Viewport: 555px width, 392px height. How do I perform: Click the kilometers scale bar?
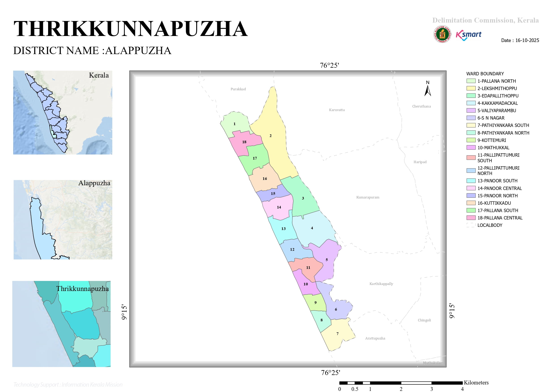point(401,383)
